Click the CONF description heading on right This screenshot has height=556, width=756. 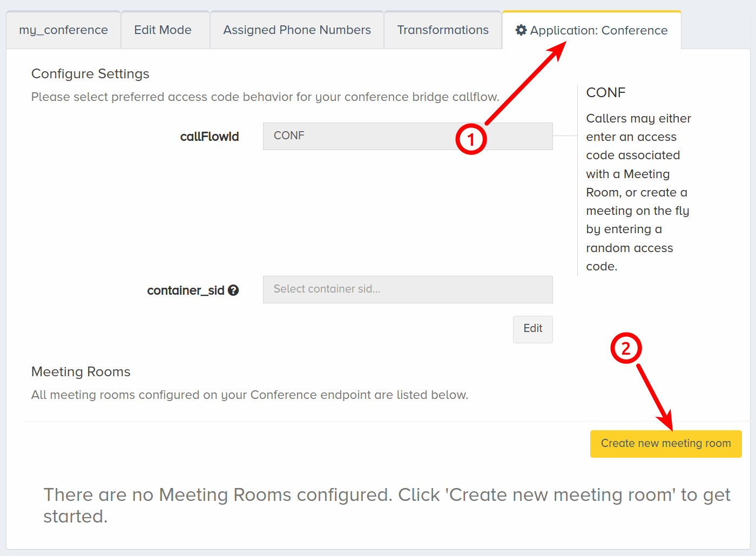coord(606,92)
